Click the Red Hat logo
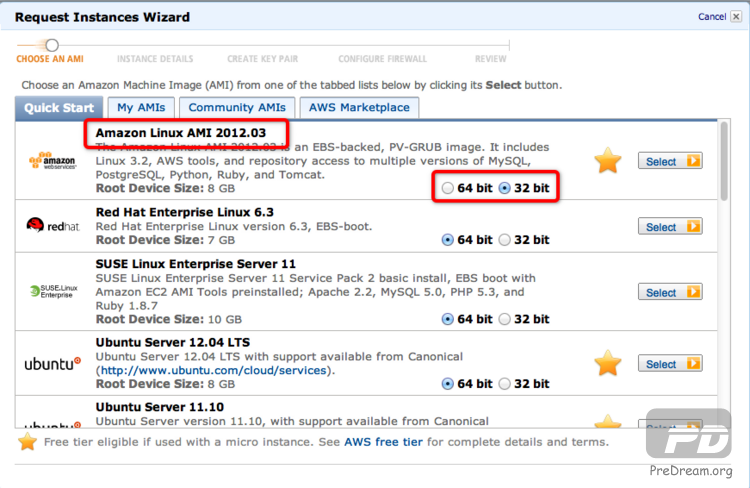The width and height of the screenshot is (750, 488). (53, 225)
